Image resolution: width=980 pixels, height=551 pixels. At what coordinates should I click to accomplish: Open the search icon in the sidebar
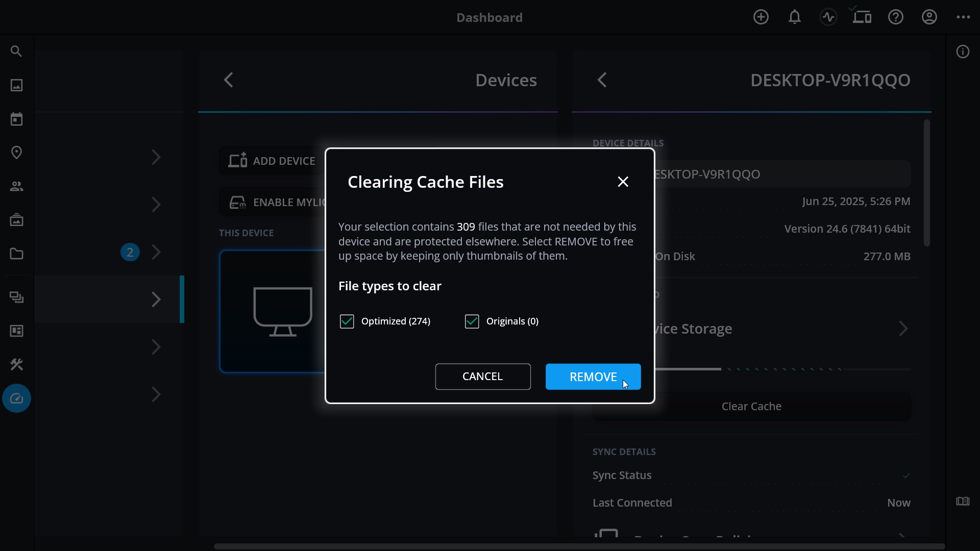(16, 52)
